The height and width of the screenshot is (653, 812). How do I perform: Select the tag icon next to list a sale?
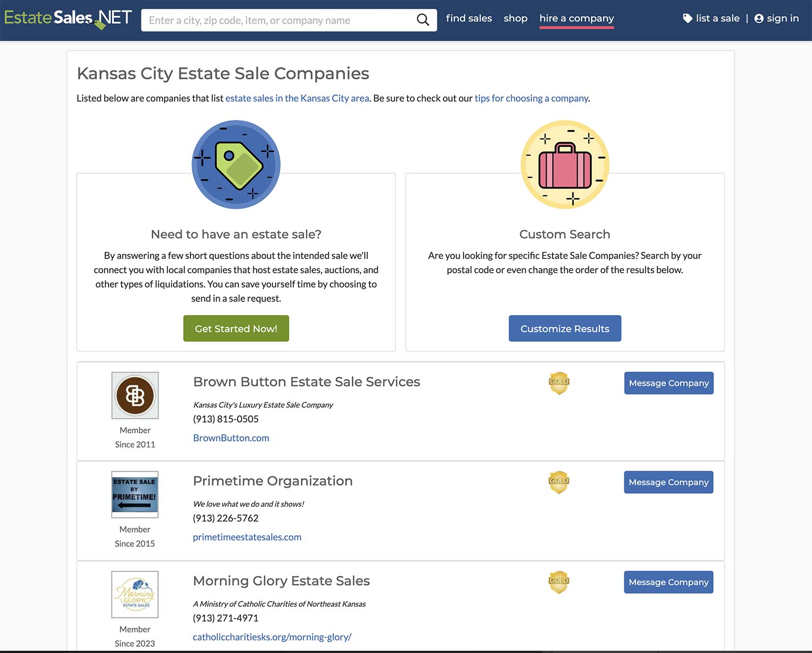[x=688, y=18]
